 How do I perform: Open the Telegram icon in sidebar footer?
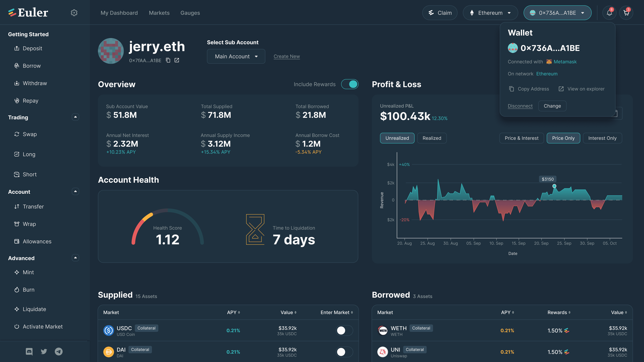pos(59,352)
